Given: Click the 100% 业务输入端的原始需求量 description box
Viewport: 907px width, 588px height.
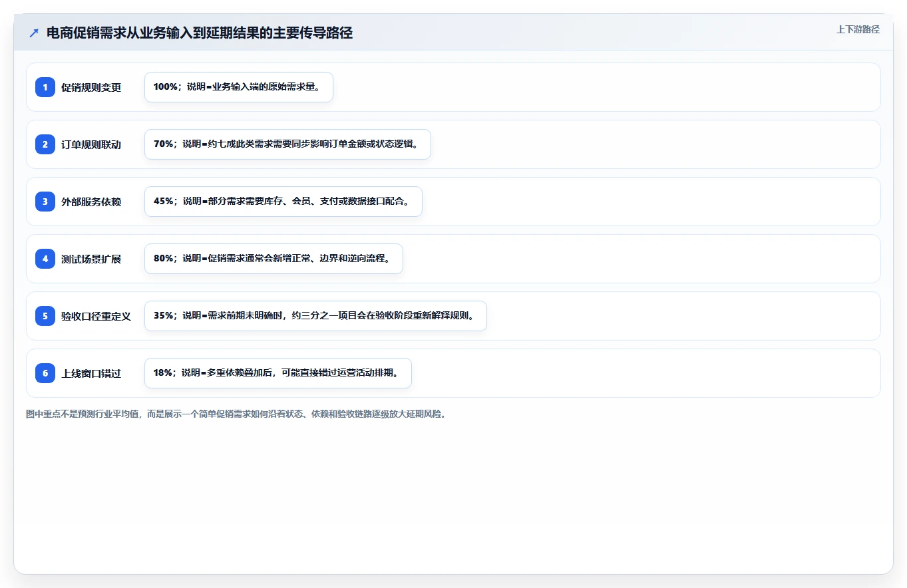Looking at the screenshot, I should pyautogui.click(x=239, y=87).
